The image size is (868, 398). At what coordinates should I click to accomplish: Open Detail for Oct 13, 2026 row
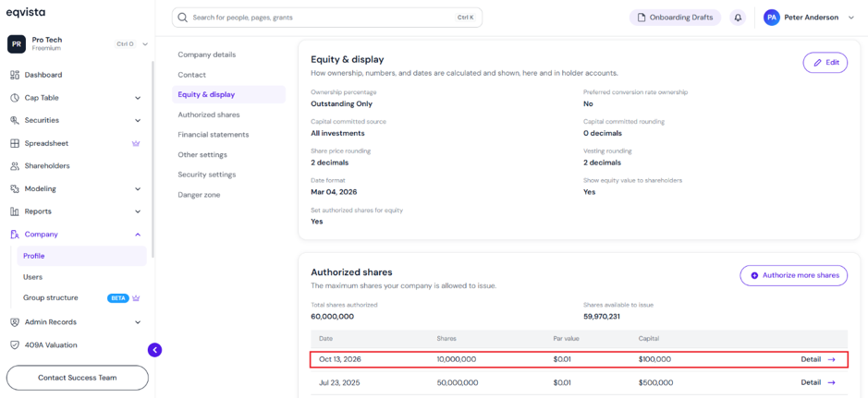[x=818, y=359]
